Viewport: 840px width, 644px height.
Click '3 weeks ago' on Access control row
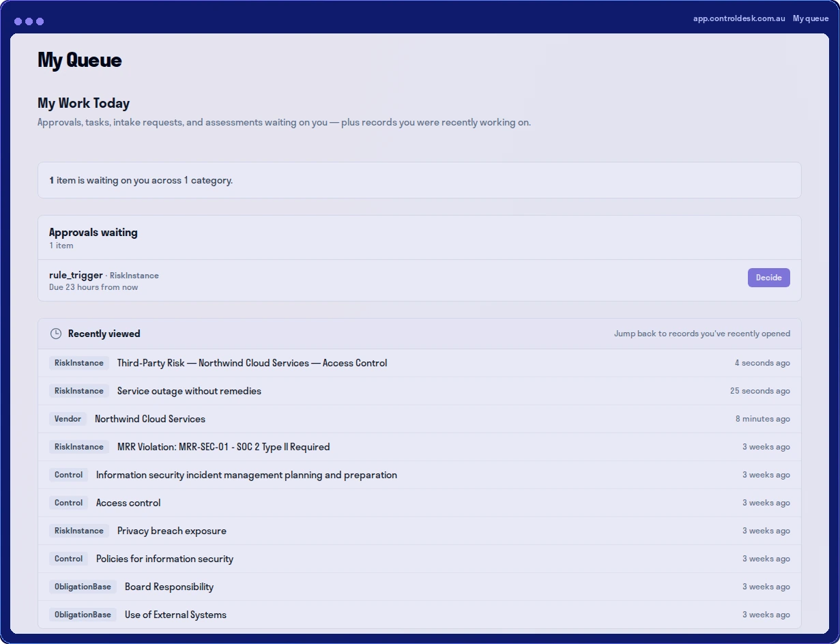766,503
